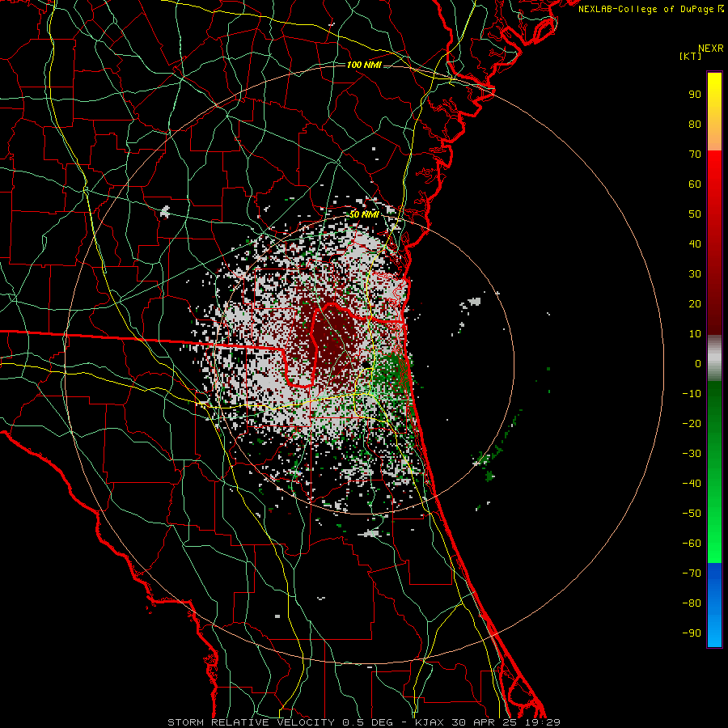Image resolution: width=728 pixels, height=728 pixels.
Task: Click the Storm Relative Velocity caption at bottom
Action: coord(363,722)
